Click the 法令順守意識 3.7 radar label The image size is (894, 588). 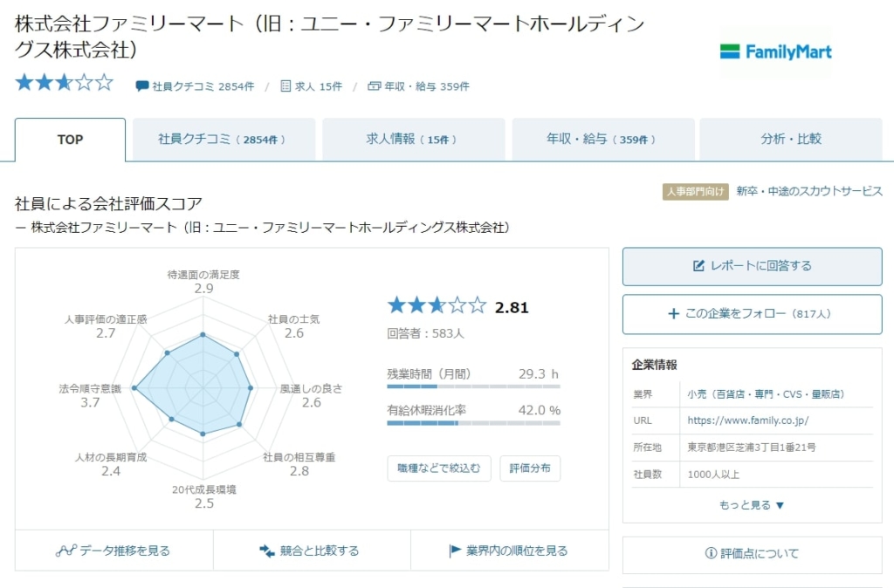tap(90, 395)
